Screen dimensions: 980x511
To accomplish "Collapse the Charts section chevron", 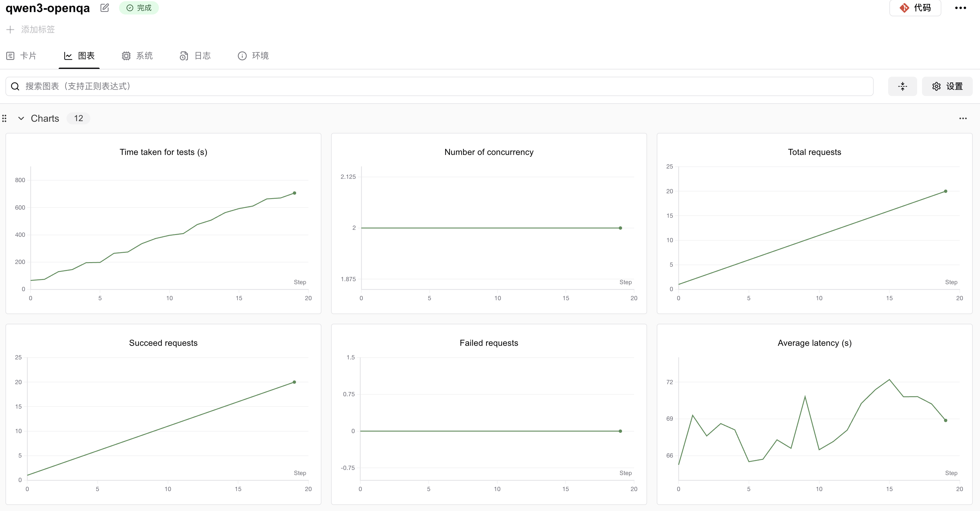I will pos(21,118).
